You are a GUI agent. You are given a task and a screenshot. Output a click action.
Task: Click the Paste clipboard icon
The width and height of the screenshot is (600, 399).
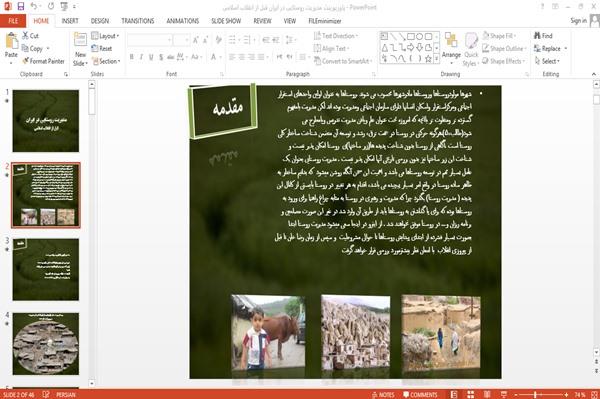pos(11,41)
